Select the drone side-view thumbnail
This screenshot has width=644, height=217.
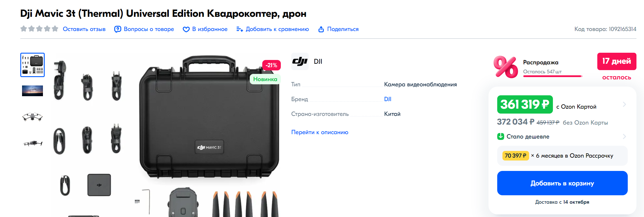tap(32, 143)
